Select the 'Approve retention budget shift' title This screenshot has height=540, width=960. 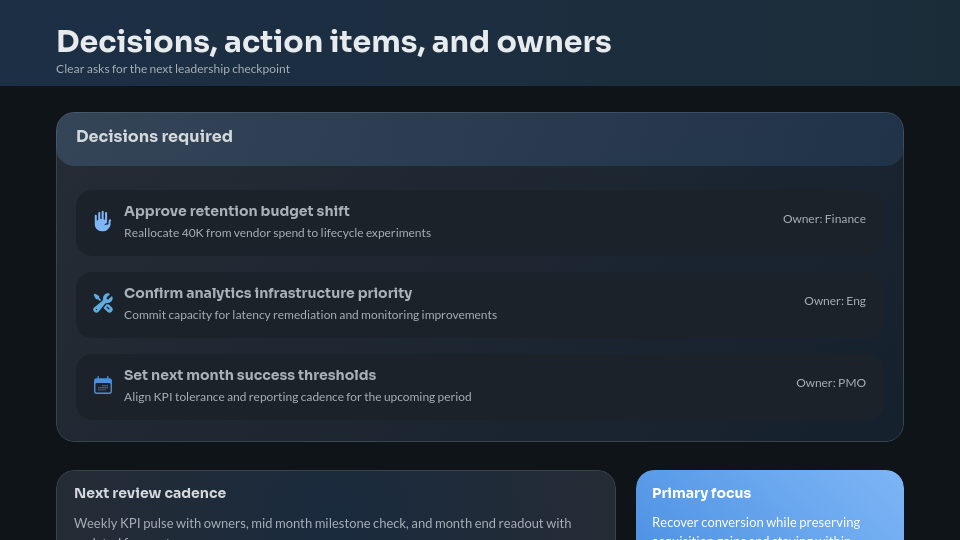[236, 211]
